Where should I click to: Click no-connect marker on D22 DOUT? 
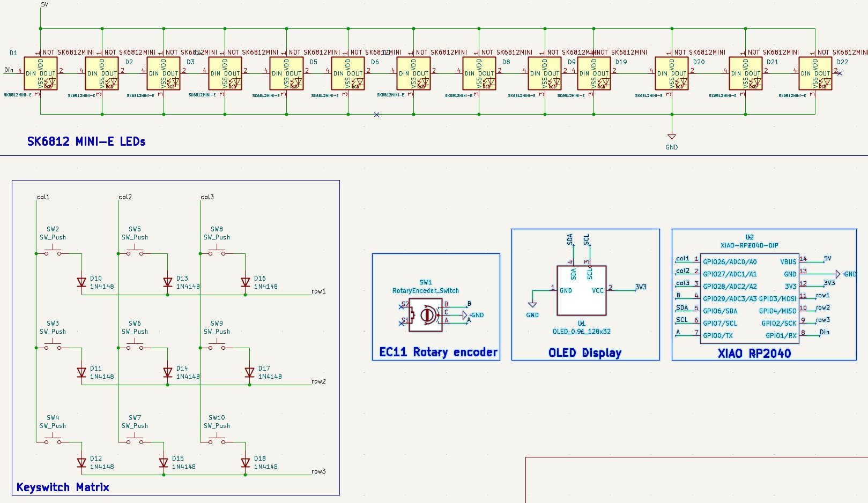click(840, 73)
